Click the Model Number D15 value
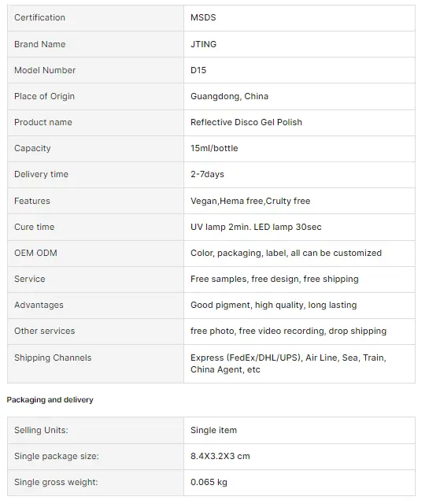 point(198,70)
